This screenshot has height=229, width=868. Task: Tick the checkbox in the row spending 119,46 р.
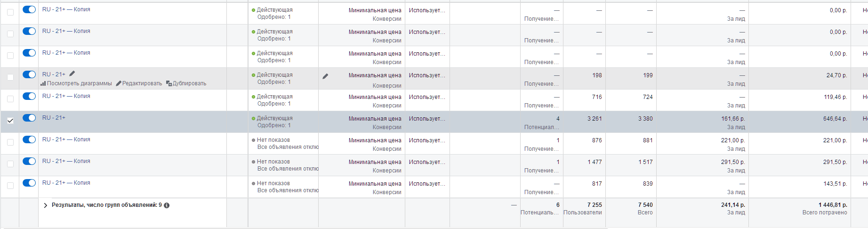click(10, 99)
